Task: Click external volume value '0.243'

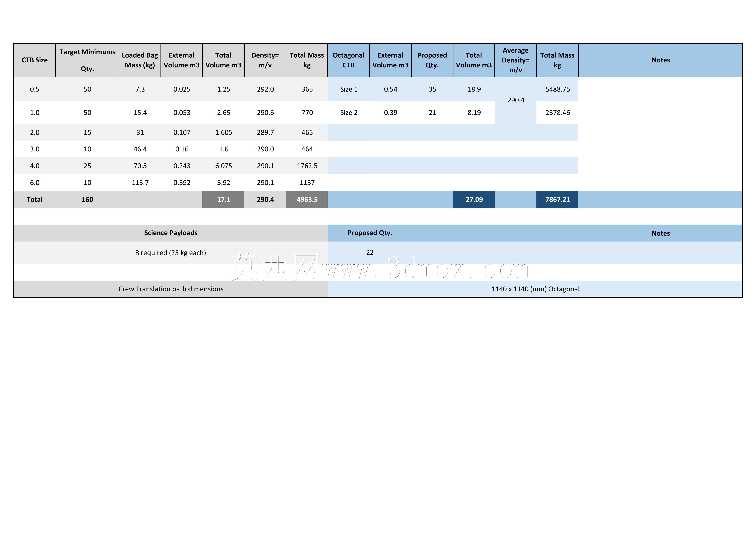Action: tap(182, 166)
